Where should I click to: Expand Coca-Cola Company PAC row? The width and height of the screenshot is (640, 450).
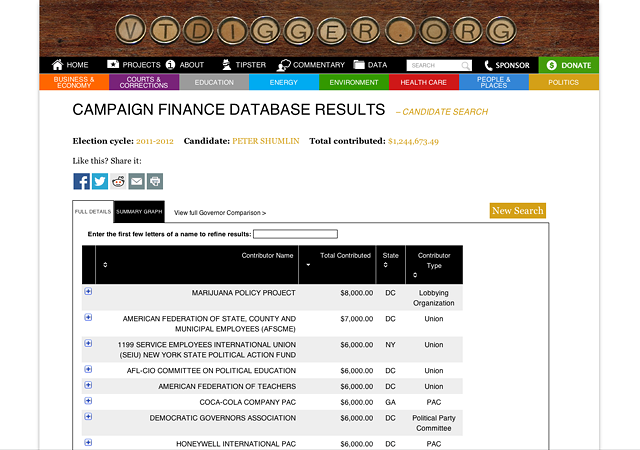(88, 401)
